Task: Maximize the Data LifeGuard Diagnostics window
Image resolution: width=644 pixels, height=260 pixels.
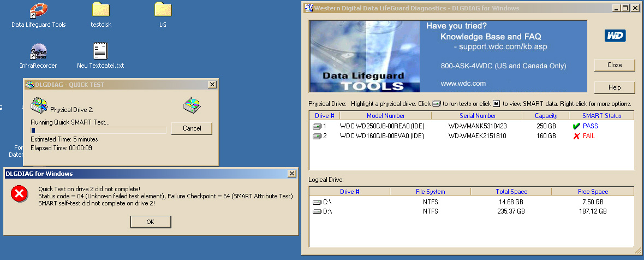Action: pos(625,8)
